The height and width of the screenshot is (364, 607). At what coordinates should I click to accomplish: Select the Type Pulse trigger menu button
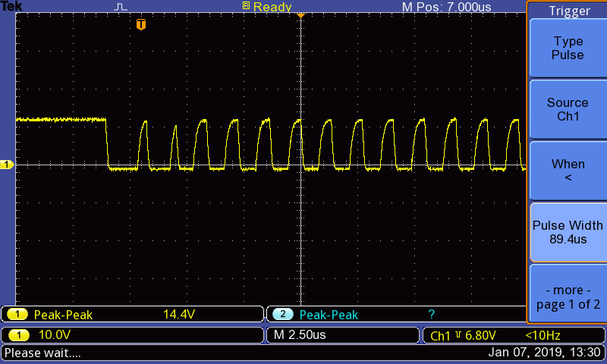pyautogui.click(x=568, y=48)
